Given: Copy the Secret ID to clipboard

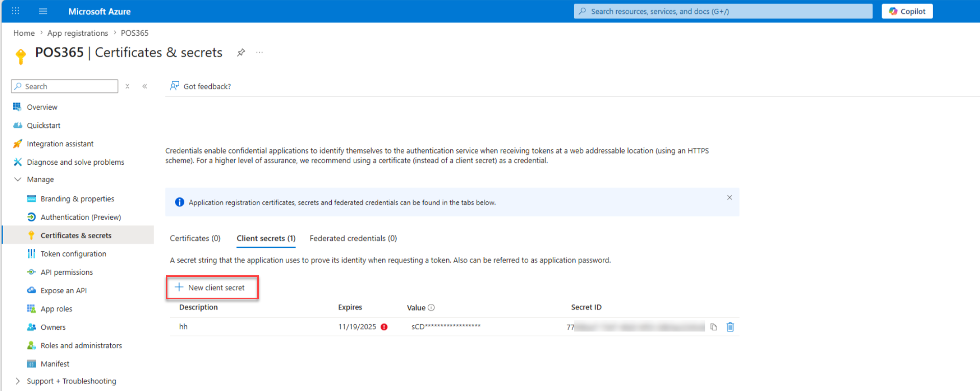Looking at the screenshot, I should (714, 327).
